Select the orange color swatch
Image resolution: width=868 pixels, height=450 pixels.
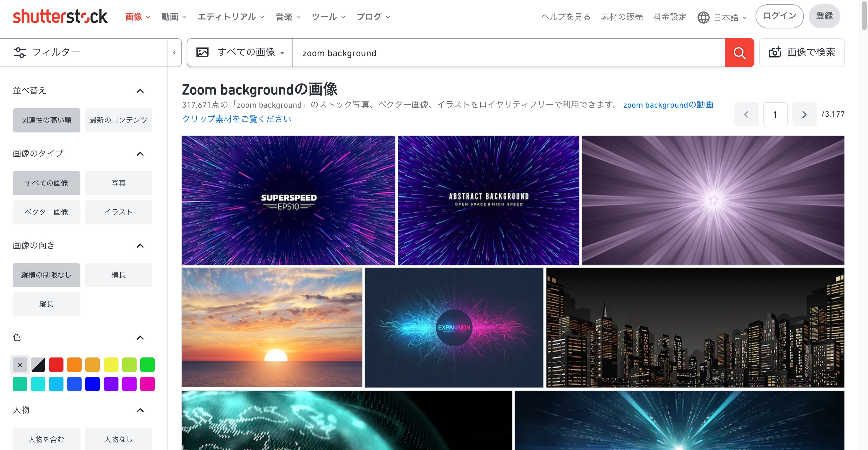coord(74,365)
